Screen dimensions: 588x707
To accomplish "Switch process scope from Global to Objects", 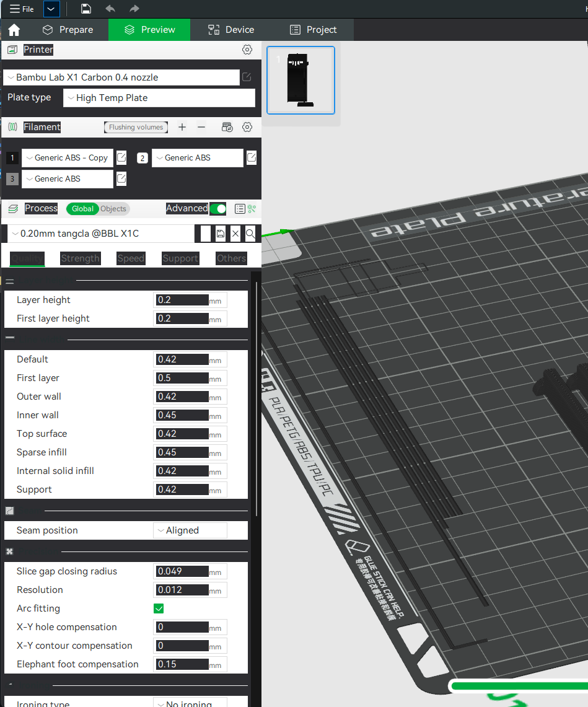I will click(112, 209).
